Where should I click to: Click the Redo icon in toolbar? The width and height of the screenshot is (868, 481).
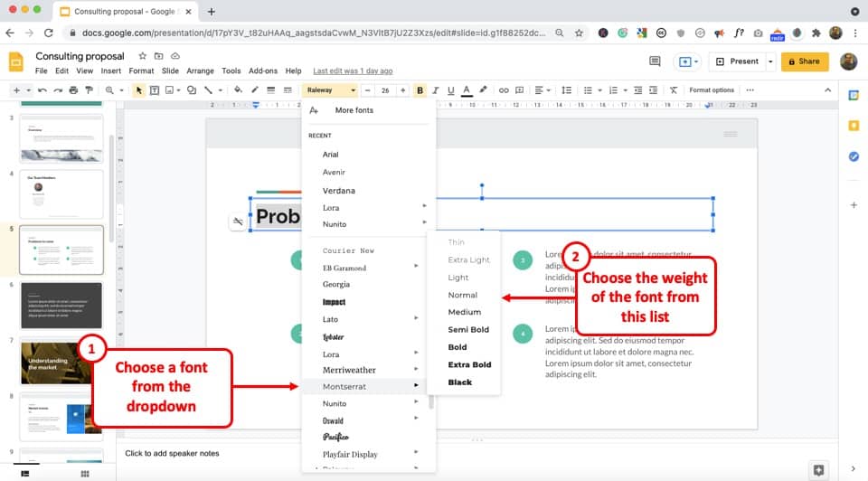[x=58, y=90]
